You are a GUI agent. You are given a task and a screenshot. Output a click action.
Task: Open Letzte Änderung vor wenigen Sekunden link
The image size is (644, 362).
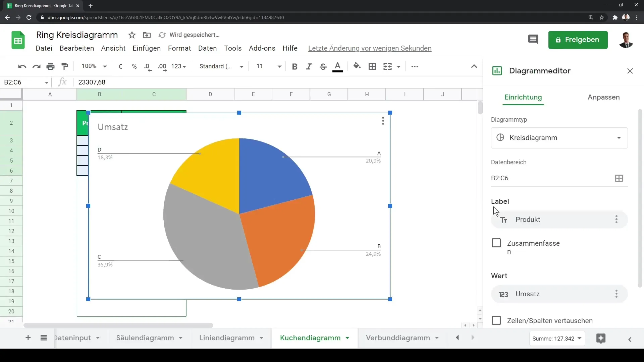point(370,48)
